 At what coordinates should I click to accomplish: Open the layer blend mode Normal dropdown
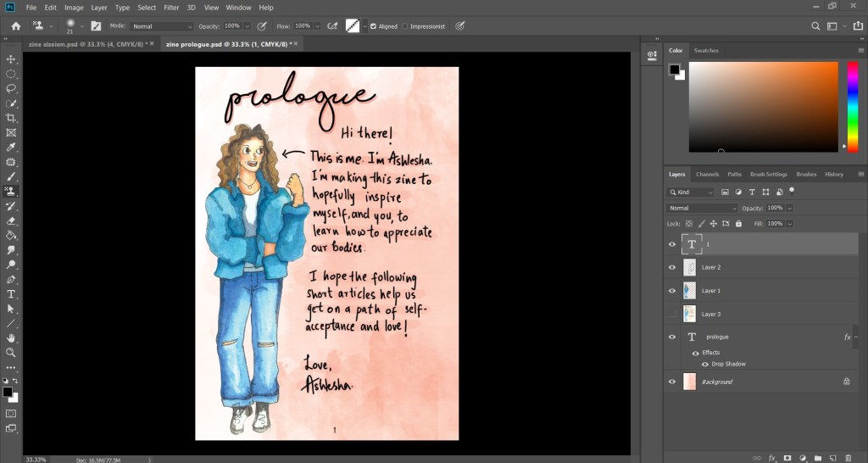coord(702,208)
